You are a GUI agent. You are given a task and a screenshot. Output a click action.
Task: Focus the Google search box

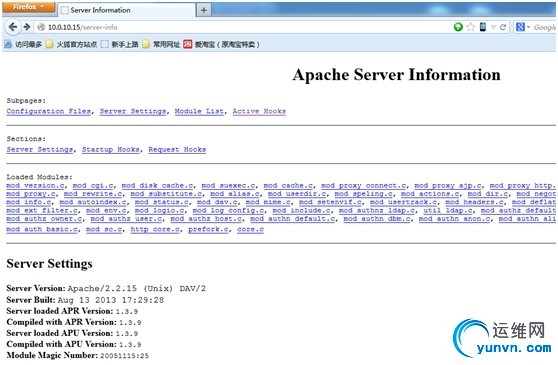click(544, 27)
